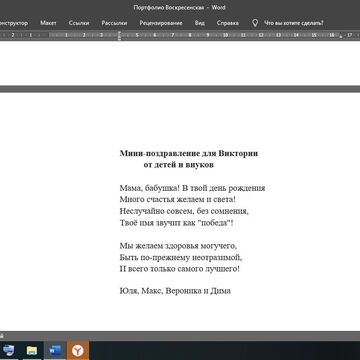The height and width of the screenshot is (360, 360).
Task: Open the Справка tab
Action: (228, 23)
